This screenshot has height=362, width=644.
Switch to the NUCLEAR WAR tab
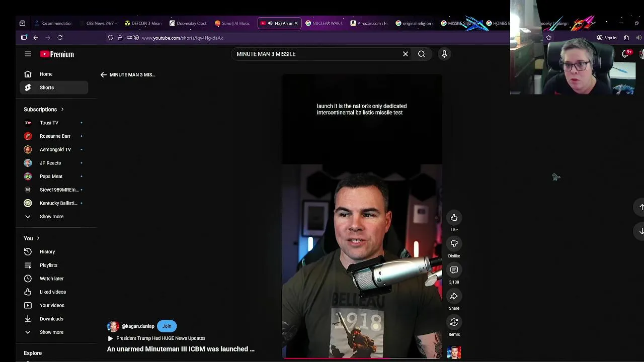[x=324, y=23]
